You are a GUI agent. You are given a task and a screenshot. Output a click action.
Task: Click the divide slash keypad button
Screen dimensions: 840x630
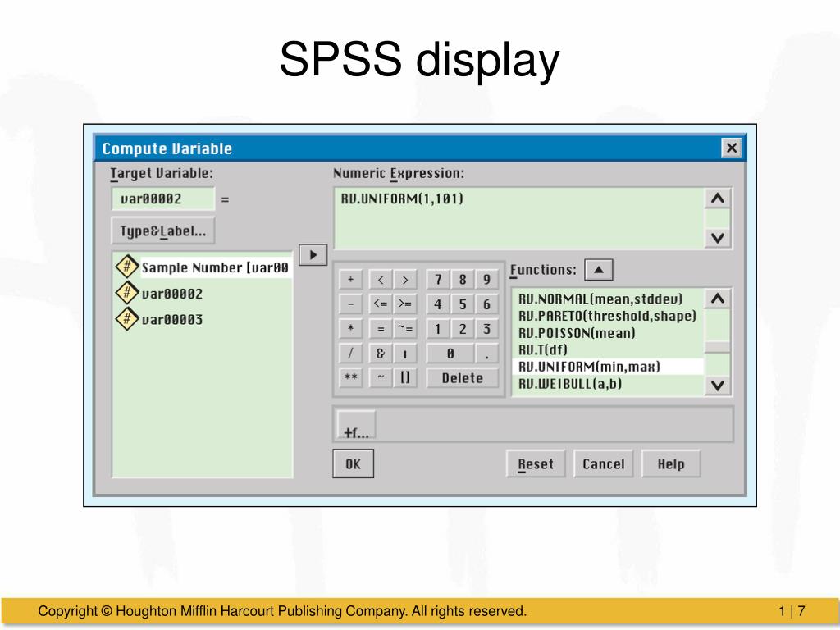pyautogui.click(x=350, y=353)
